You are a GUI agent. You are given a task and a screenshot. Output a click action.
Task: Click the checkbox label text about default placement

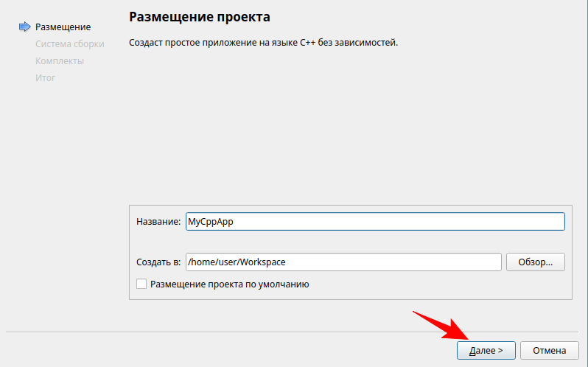pyautogui.click(x=228, y=284)
